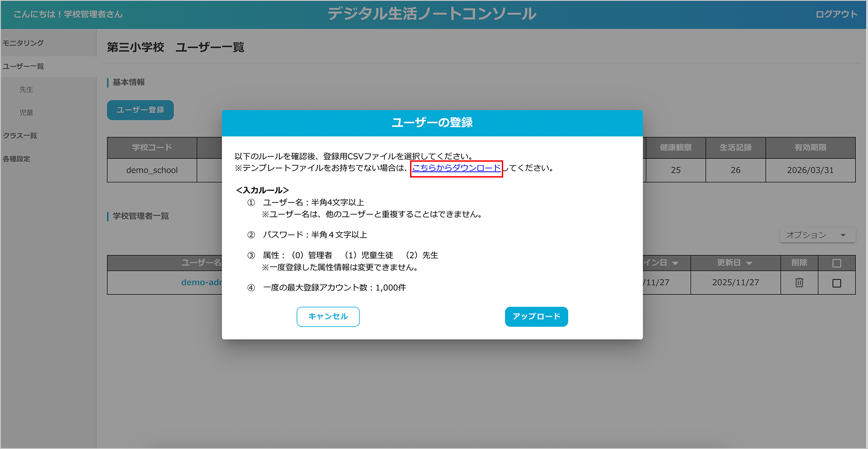This screenshot has width=868, height=449.
Task: Sort by 更新日 column arrow
Action: coord(749,263)
